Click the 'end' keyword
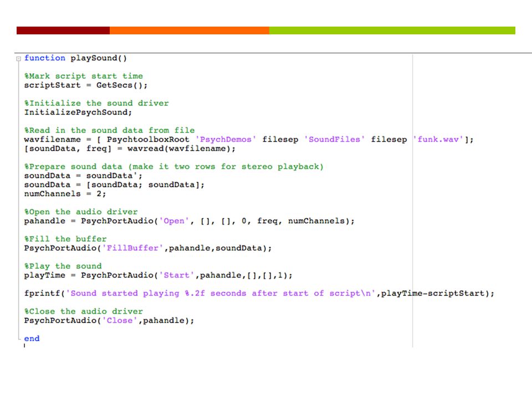 tap(32, 339)
